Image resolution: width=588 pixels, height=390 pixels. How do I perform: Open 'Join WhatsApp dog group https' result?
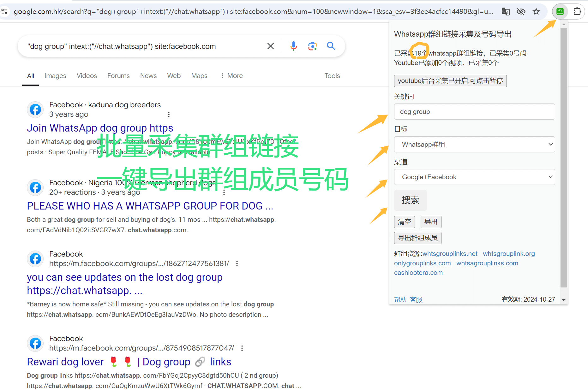[100, 128]
